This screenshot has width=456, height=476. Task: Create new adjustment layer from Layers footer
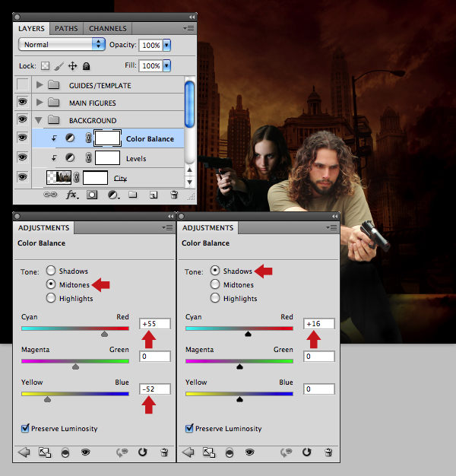(x=113, y=195)
